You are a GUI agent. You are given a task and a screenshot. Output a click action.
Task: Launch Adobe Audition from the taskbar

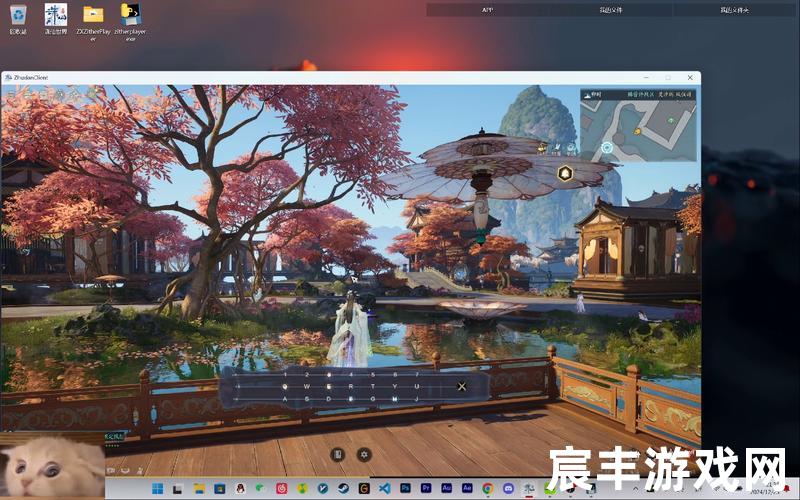(x=446, y=488)
